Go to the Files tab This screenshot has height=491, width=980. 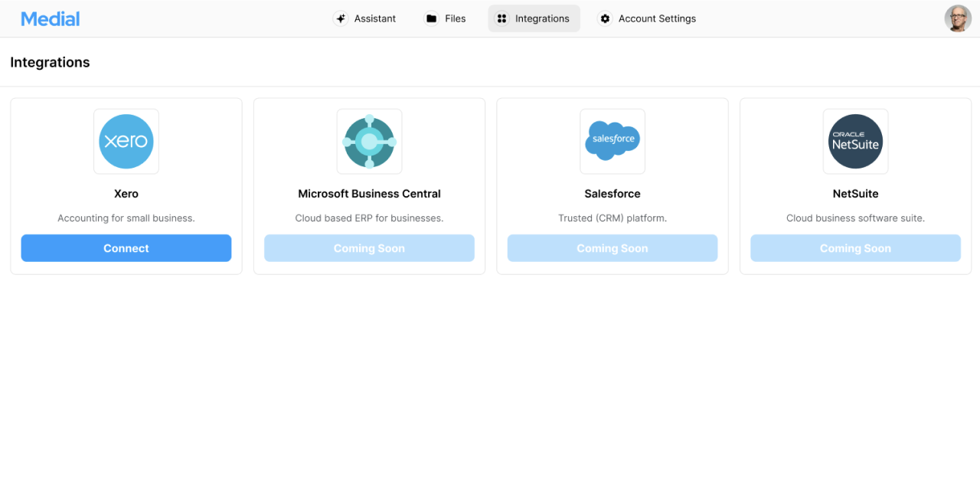446,18
